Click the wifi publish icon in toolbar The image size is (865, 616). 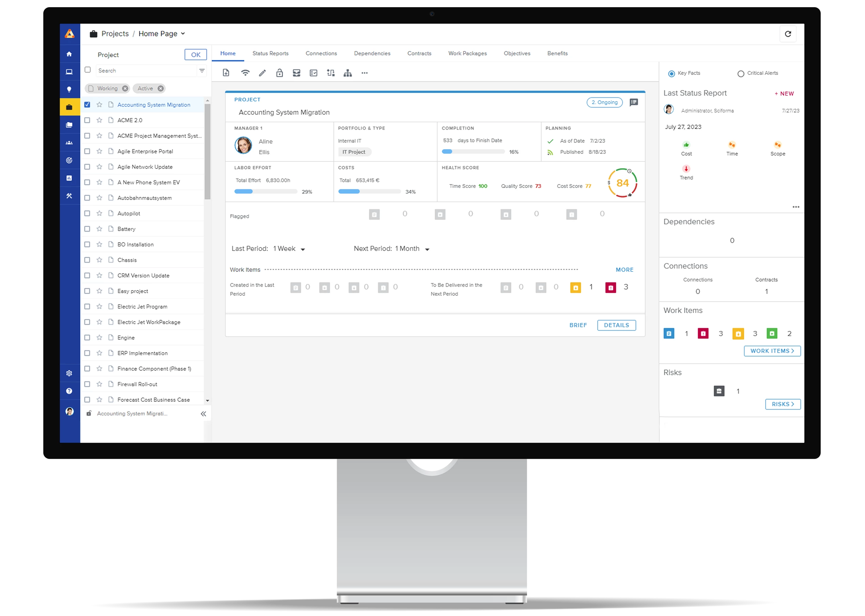click(x=245, y=73)
